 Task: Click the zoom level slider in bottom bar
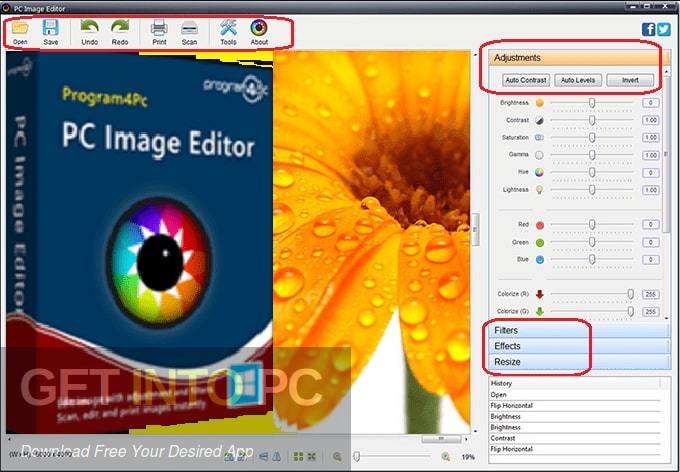392,456
